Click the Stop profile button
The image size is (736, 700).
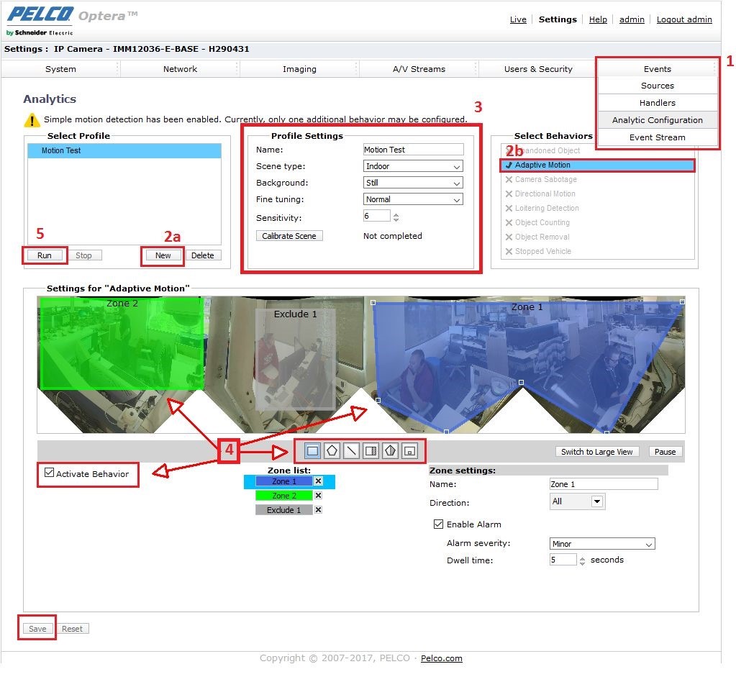(x=83, y=255)
